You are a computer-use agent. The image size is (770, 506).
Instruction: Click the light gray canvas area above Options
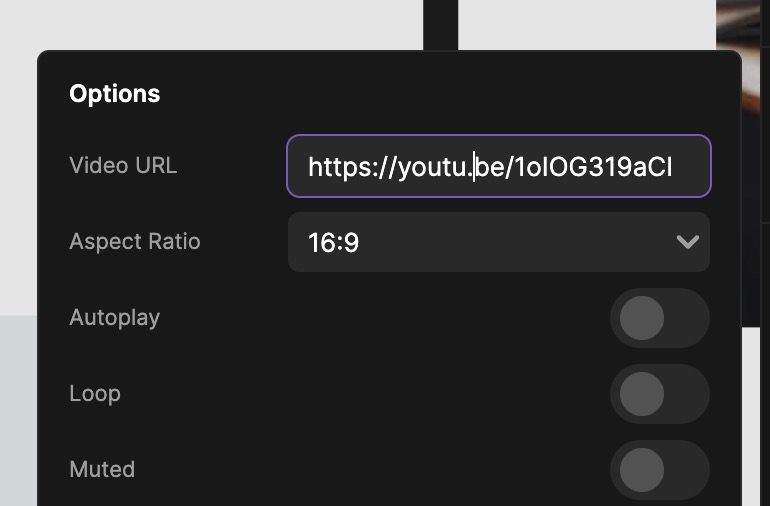[211, 25]
